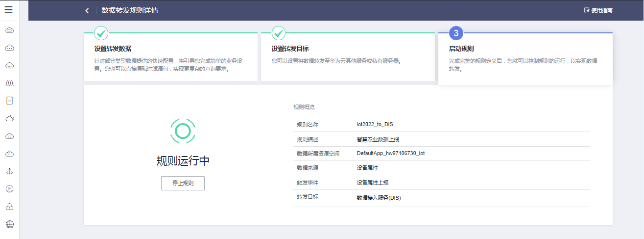Screen dimensions: 644x239
Task: Open the hamburger menu in the sidebar
Action: pos(9,10)
